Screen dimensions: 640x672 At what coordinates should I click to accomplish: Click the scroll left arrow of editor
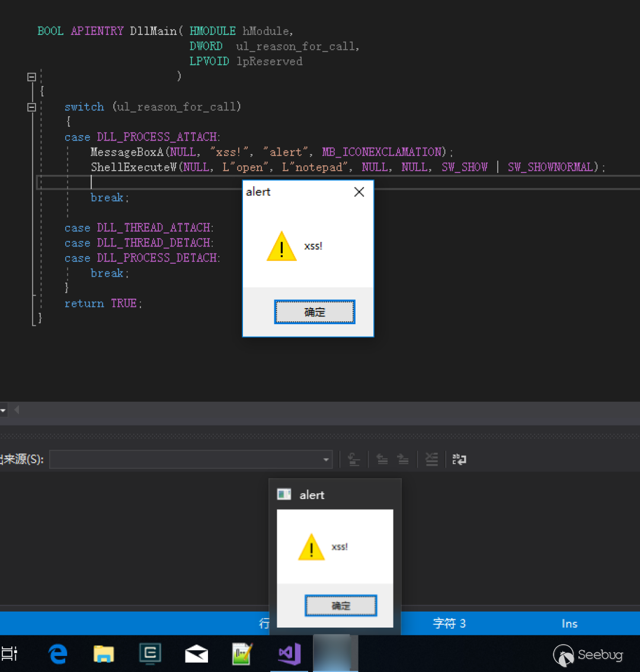[16, 410]
